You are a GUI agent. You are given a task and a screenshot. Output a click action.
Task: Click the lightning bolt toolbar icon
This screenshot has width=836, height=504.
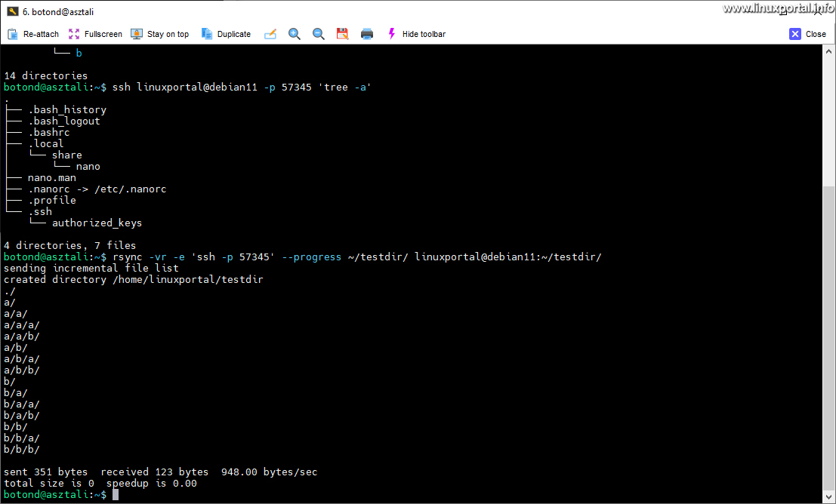pyautogui.click(x=391, y=33)
